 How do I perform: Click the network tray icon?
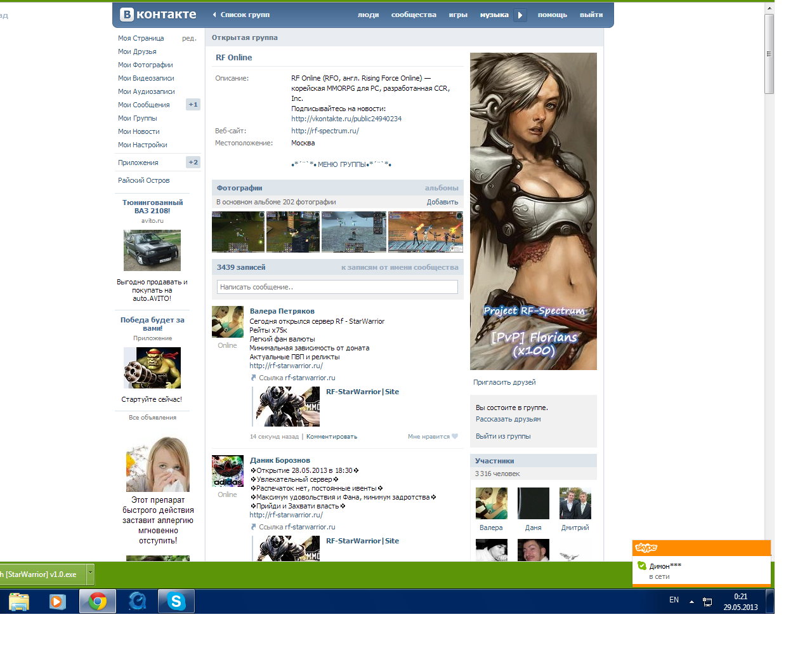coord(707,602)
